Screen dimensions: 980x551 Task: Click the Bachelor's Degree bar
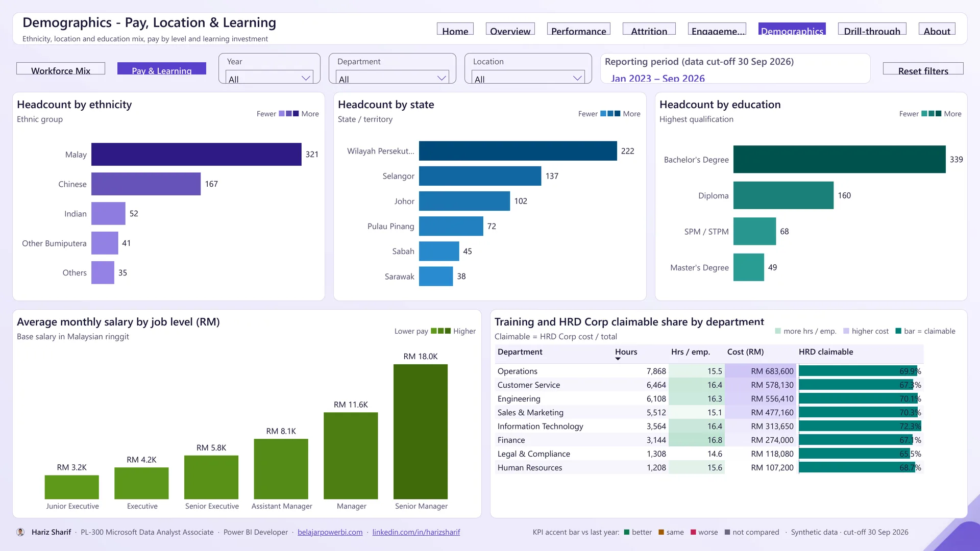click(839, 160)
